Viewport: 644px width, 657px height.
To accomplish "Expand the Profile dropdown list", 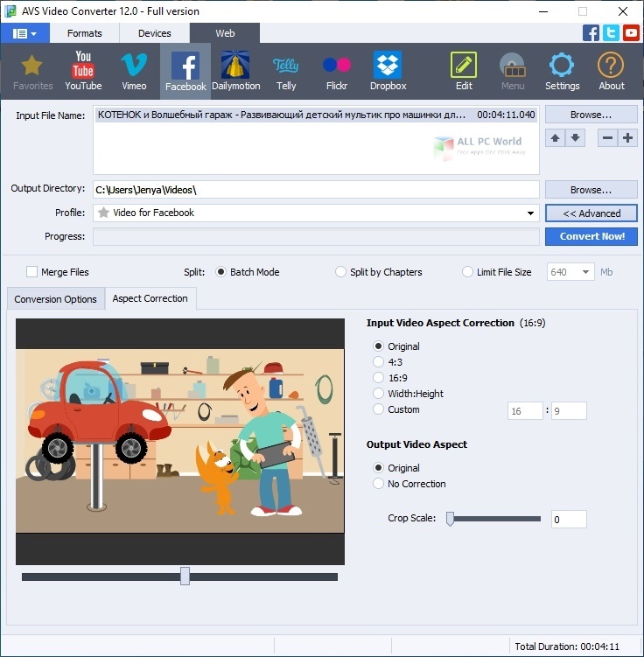I will click(x=531, y=213).
